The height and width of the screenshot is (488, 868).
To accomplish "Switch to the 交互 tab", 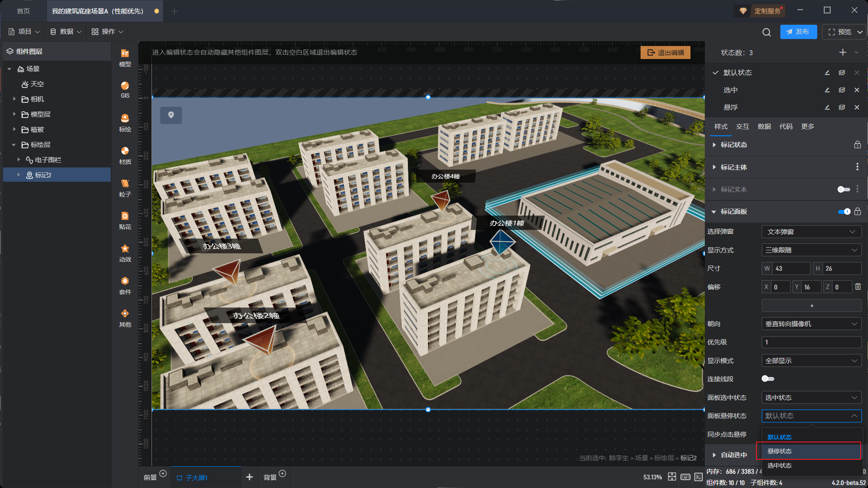I will click(742, 127).
